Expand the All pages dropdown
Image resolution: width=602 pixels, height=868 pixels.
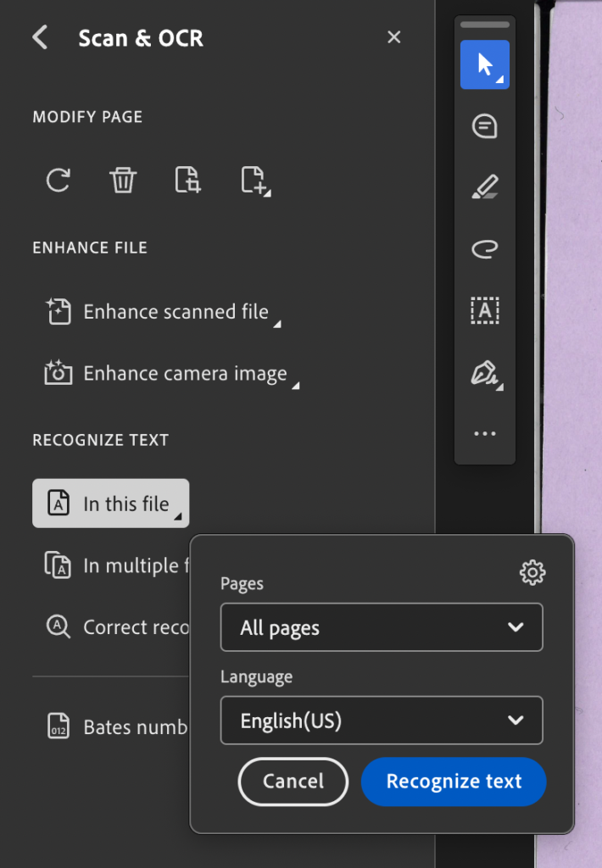pos(382,627)
